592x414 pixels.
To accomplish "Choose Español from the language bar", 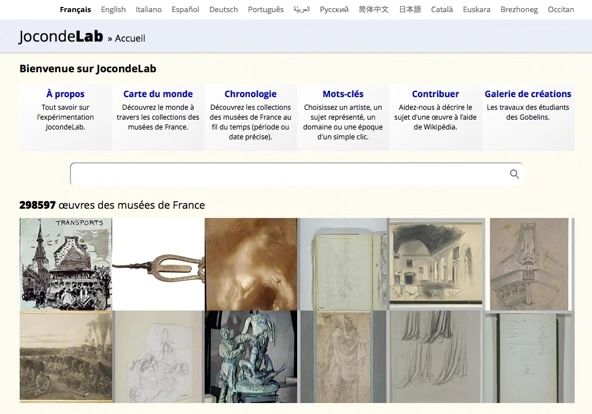I will (x=185, y=9).
